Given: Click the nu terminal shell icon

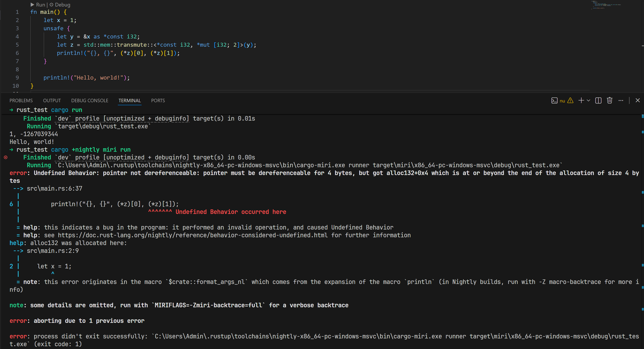Looking at the screenshot, I should (x=554, y=100).
